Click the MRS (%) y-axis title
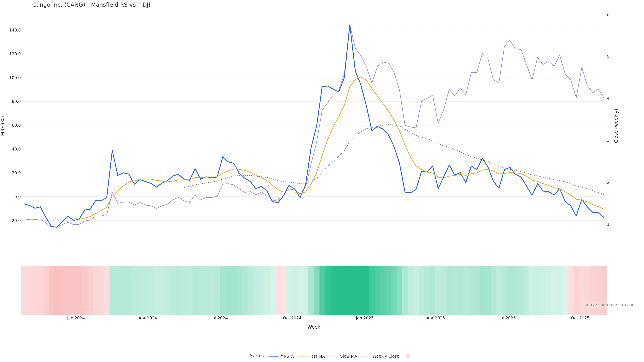This screenshot has width=644, height=362. pyautogui.click(x=3, y=126)
